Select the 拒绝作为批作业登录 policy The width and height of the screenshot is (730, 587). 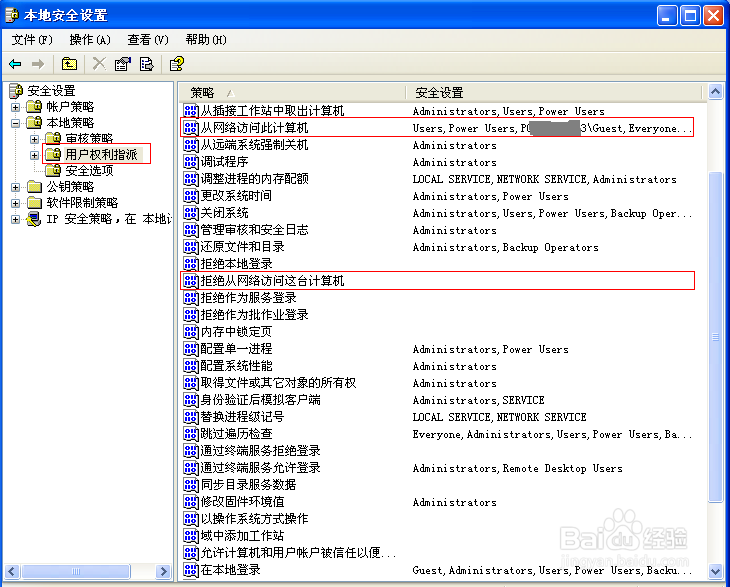pos(254,315)
